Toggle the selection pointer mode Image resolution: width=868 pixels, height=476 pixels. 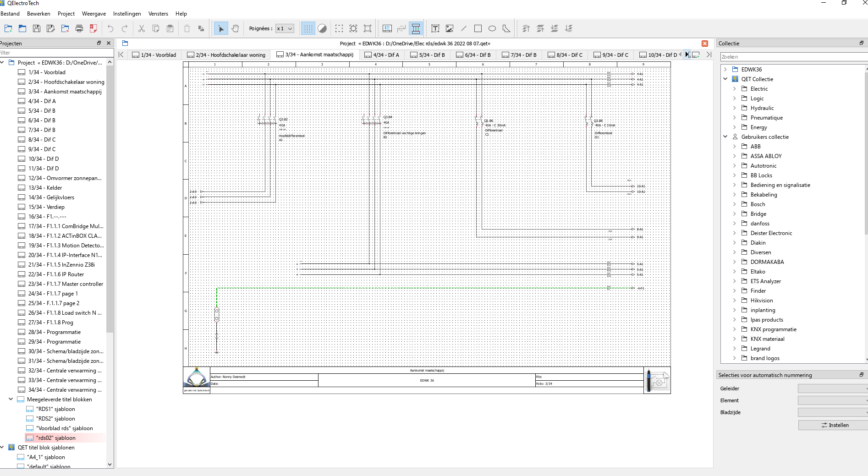tap(221, 28)
